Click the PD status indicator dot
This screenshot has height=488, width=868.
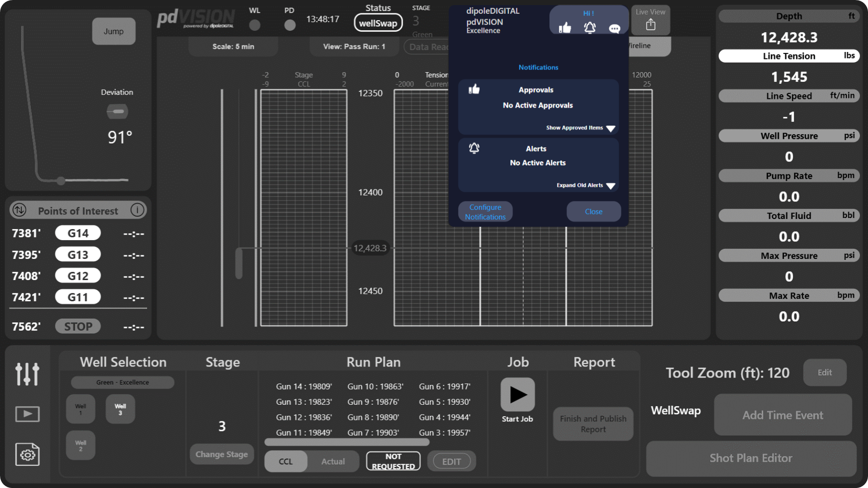pos(290,25)
